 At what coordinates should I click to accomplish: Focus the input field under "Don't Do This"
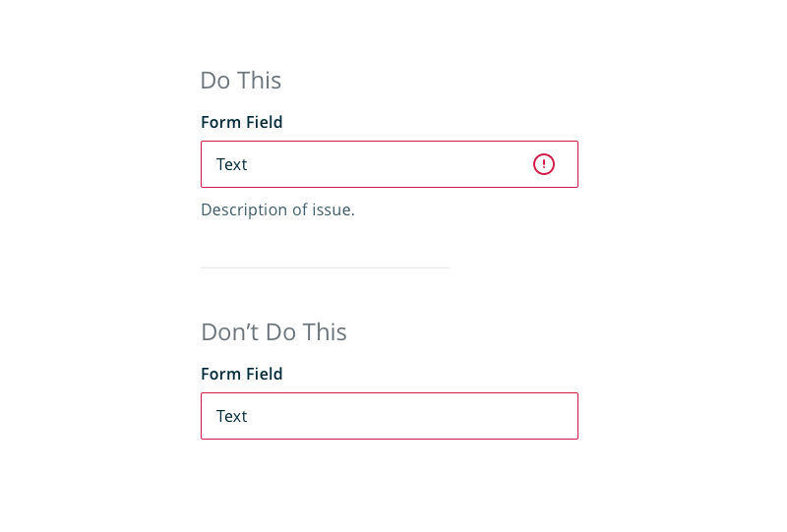click(390, 416)
